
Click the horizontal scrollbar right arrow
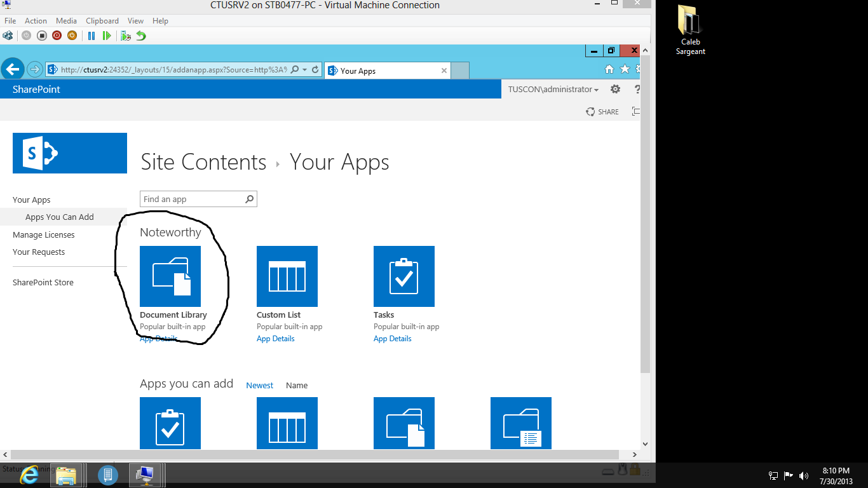[x=635, y=454]
